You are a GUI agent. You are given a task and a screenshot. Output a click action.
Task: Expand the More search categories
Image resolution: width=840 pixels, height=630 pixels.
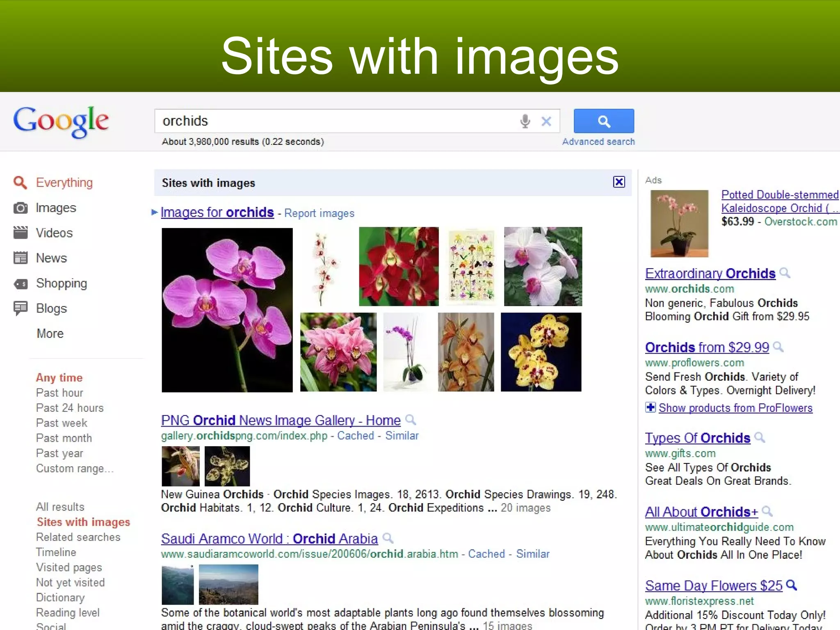(50, 333)
